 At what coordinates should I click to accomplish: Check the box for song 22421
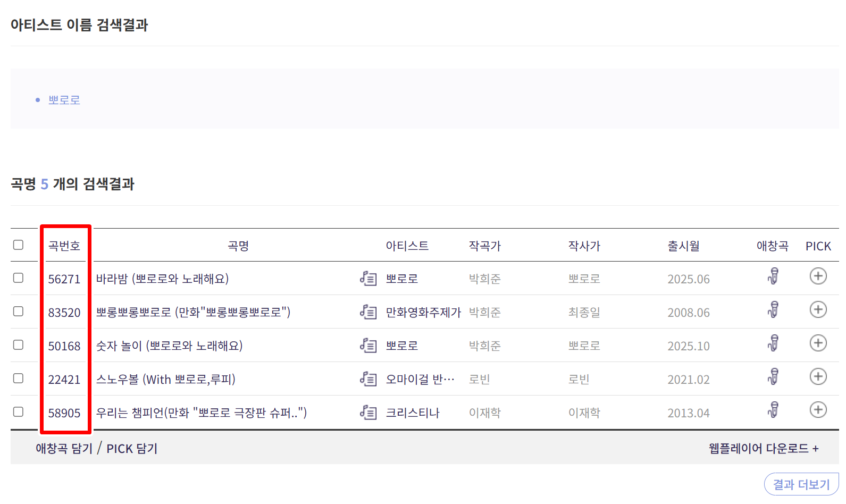point(19,378)
